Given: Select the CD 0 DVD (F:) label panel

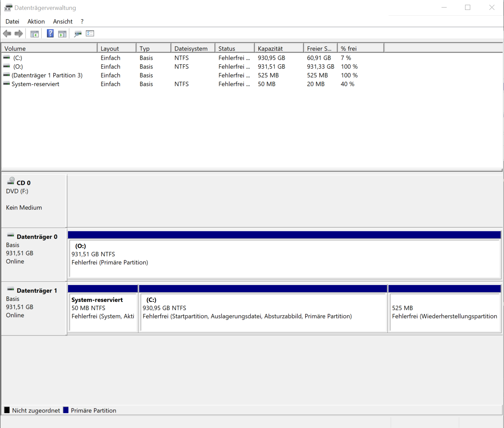Looking at the screenshot, I should pos(34,201).
